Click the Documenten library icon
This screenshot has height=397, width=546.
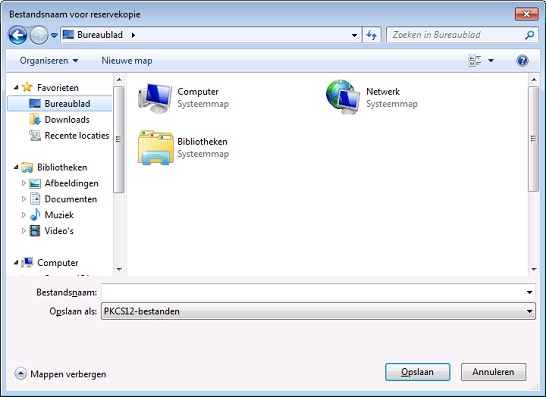click(35, 199)
